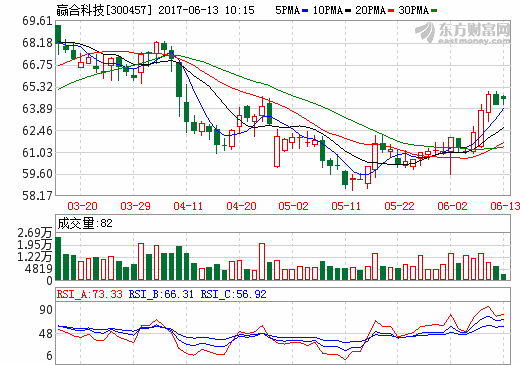Click the 90 RSI axis label
The image size is (520, 365).
(46, 310)
